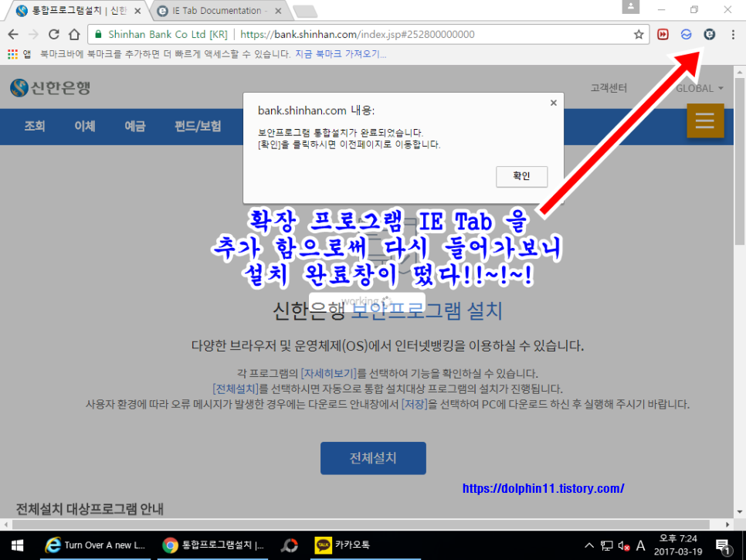The image size is (746, 560).
Task: Open the browser home page icon
Action: click(x=74, y=34)
